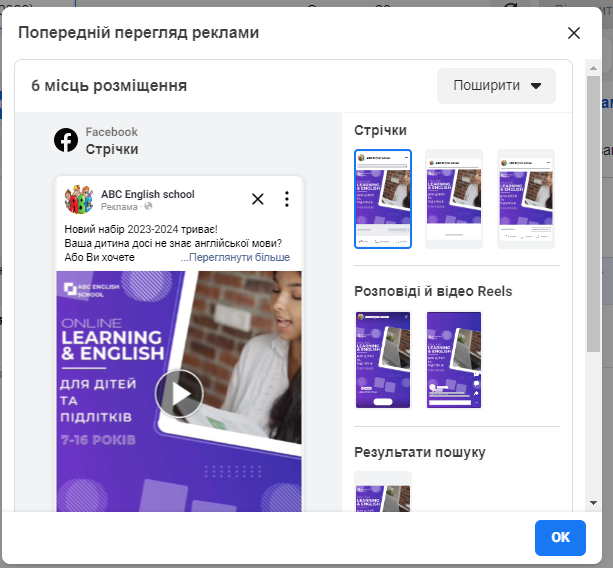Click the globe audience icon beside Реклама
The width and height of the screenshot is (613, 568).
pos(148,206)
